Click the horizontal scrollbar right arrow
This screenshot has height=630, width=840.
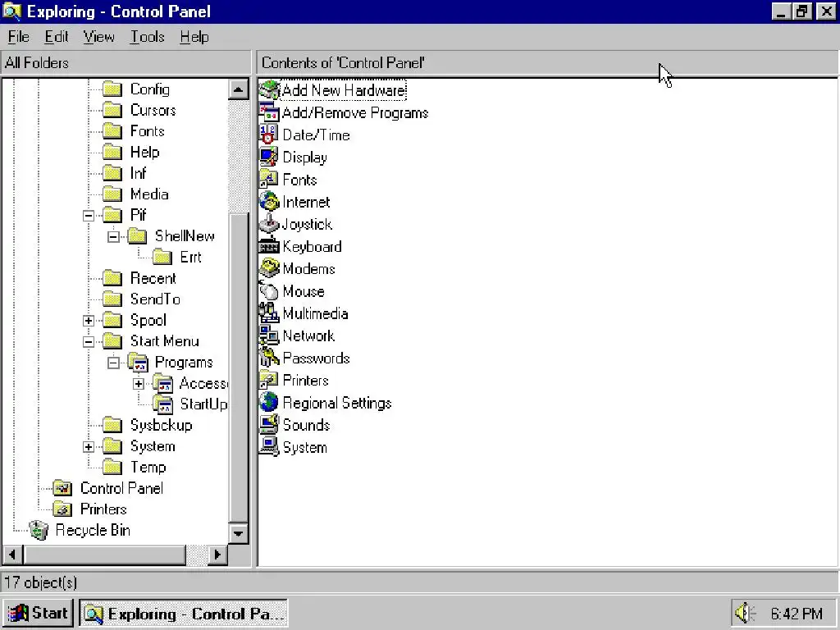click(x=217, y=555)
